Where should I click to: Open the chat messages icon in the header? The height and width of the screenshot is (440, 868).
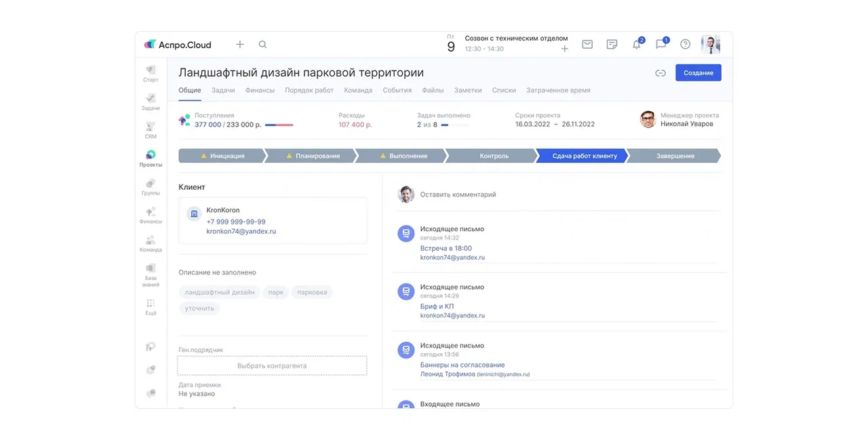(660, 45)
